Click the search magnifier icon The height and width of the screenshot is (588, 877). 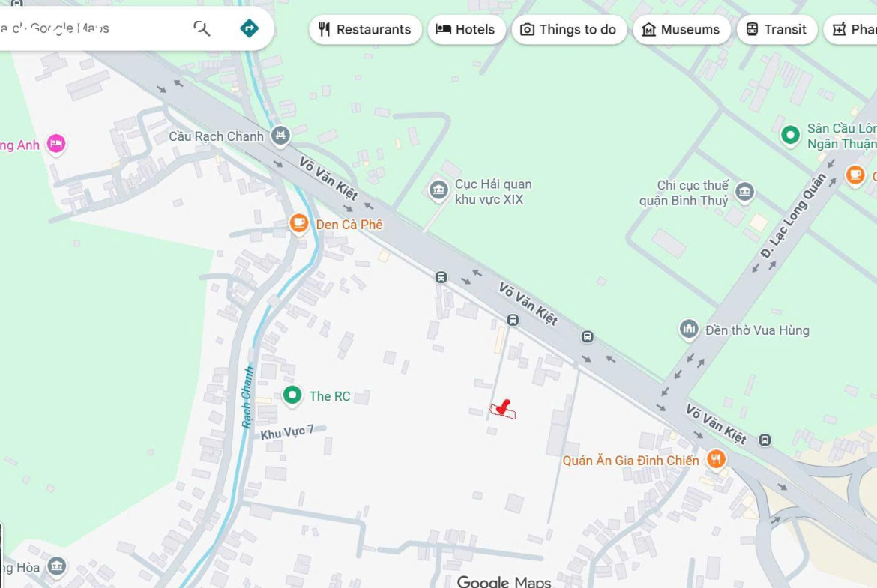click(202, 29)
